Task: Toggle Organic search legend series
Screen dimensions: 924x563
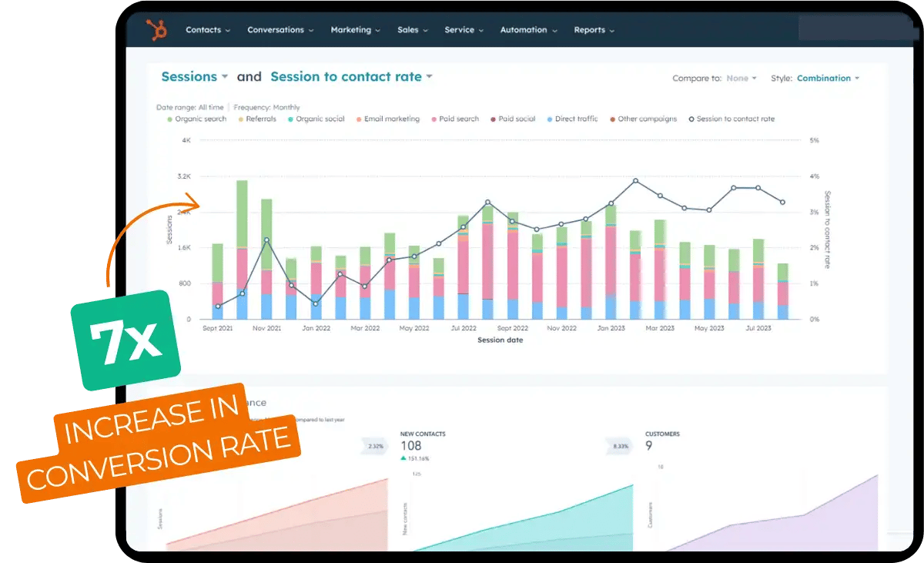Action: tap(196, 119)
